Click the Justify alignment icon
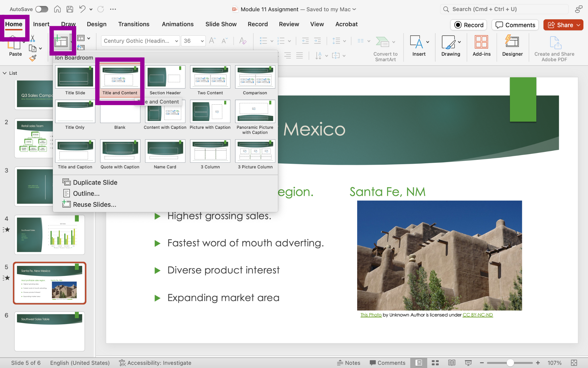This screenshot has height=368, width=588. pos(299,55)
